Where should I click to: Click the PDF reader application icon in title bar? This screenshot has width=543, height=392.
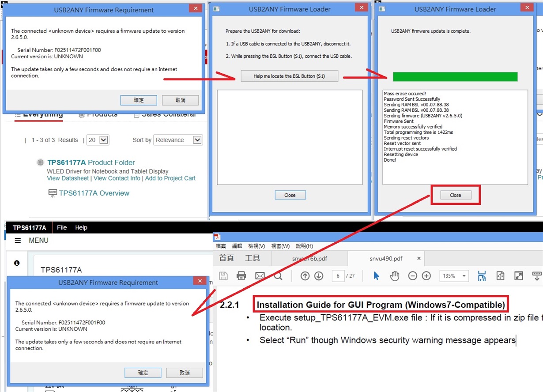pyautogui.click(x=217, y=237)
